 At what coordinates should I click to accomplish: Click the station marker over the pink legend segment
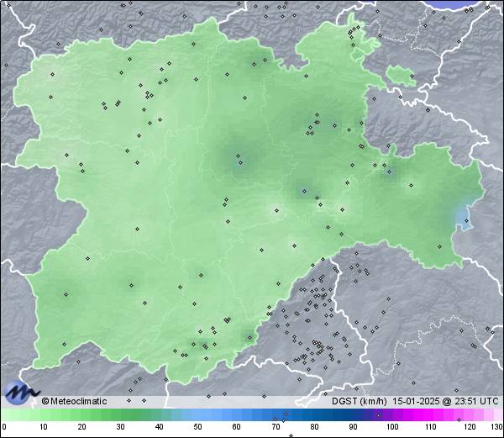tap(459, 420)
